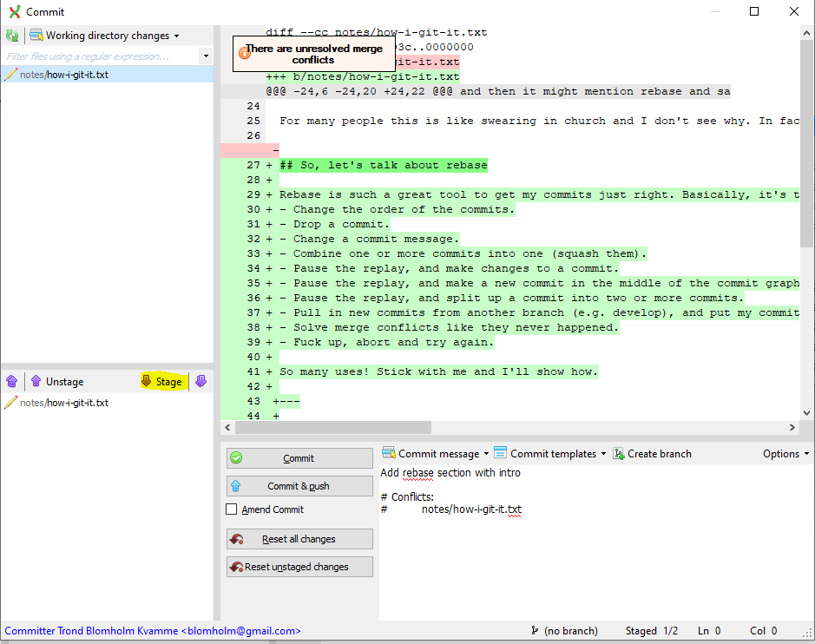Click the Commit and push button
The height and width of the screenshot is (644, 815).
(299, 485)
